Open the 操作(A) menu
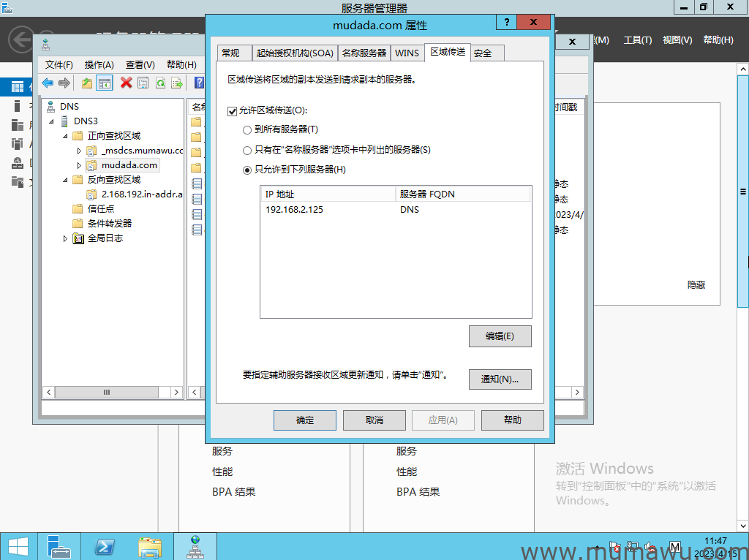 [99, 65]
